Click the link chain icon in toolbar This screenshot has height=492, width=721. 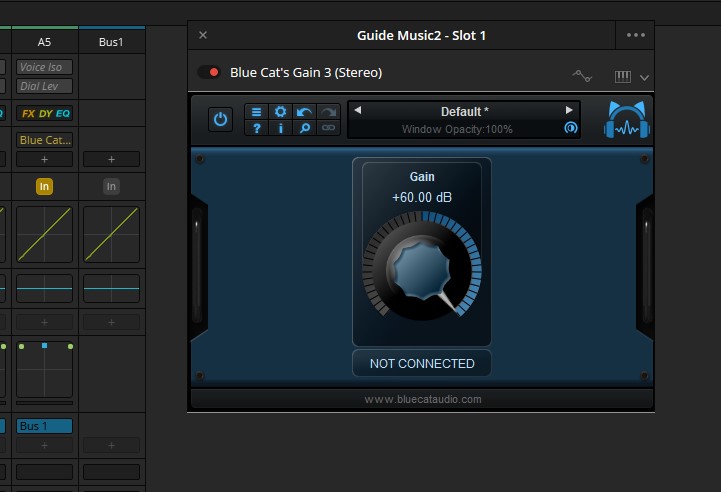[x=328, y=128]
